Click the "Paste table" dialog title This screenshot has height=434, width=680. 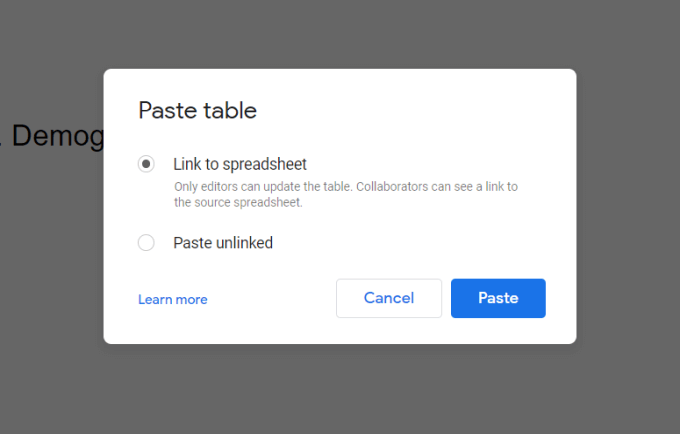pos(197,110)
